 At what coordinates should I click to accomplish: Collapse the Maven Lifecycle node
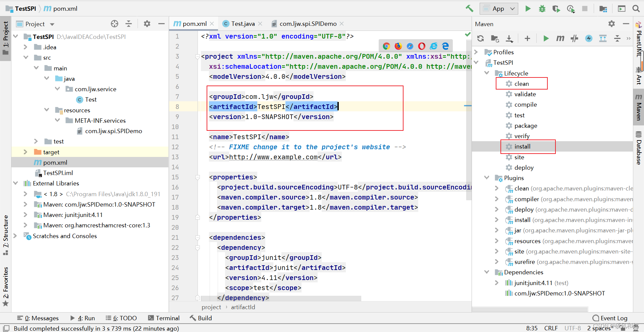coord(487,73)
